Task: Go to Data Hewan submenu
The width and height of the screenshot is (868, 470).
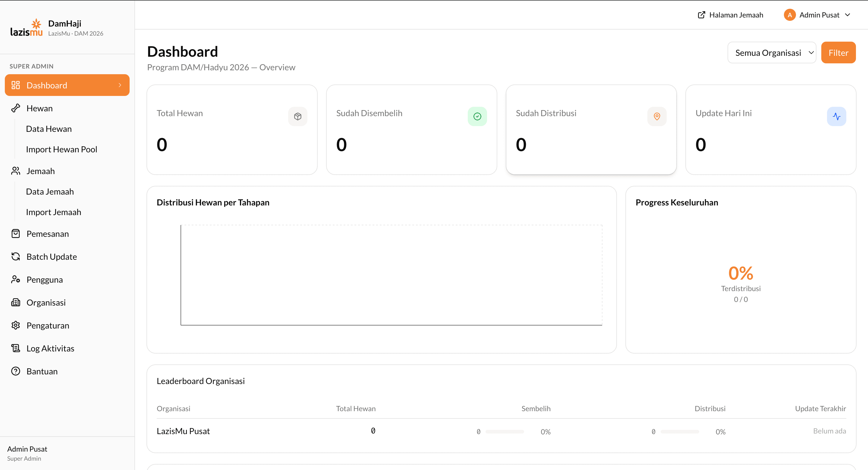Action: click(x=49, y=129)
